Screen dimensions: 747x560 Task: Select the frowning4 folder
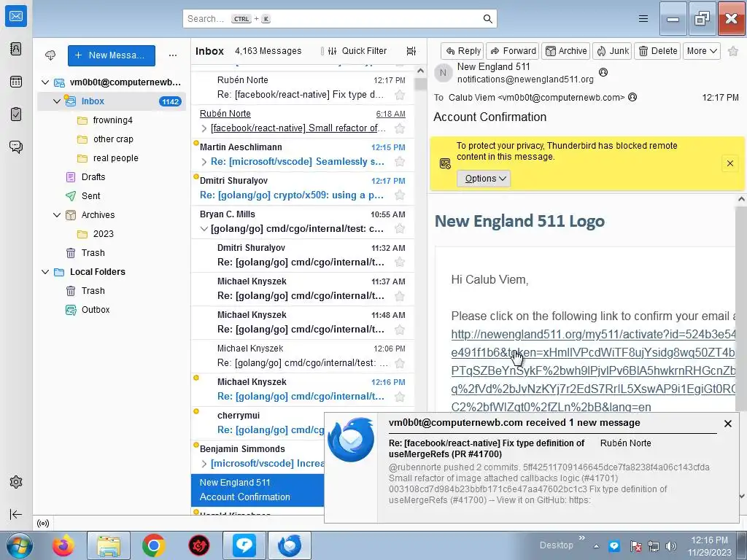[112, 120]
